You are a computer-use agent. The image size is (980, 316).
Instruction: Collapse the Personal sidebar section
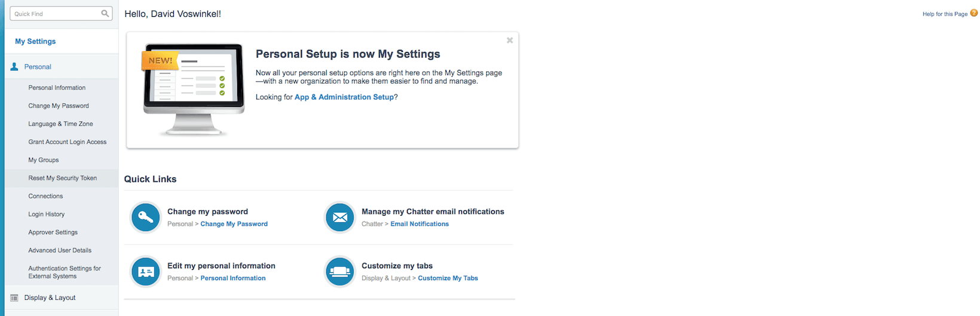[x=38, y=67]
